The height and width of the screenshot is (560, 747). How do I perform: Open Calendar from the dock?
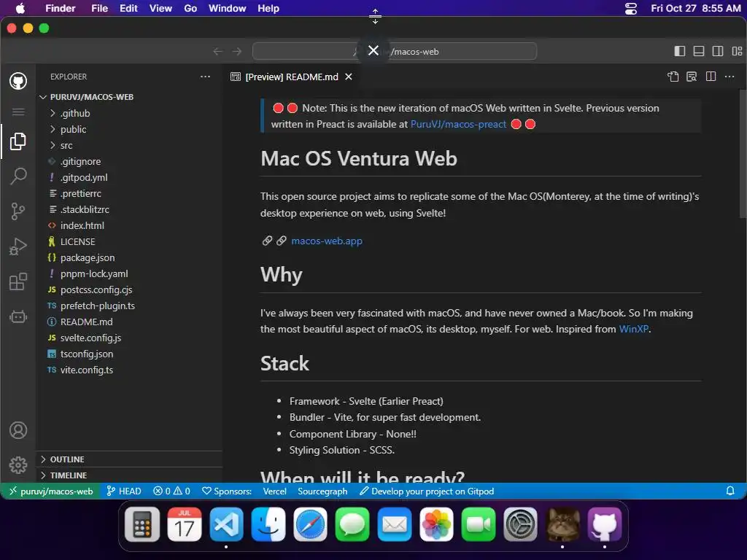tap(185, 525)
